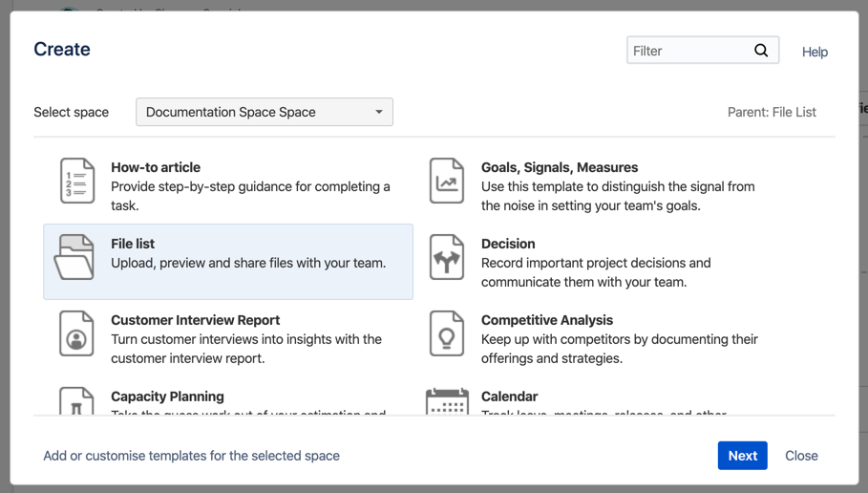868x493 pixels.
Task: Close the Create dialog via Close link
Action: coord(801,456)
